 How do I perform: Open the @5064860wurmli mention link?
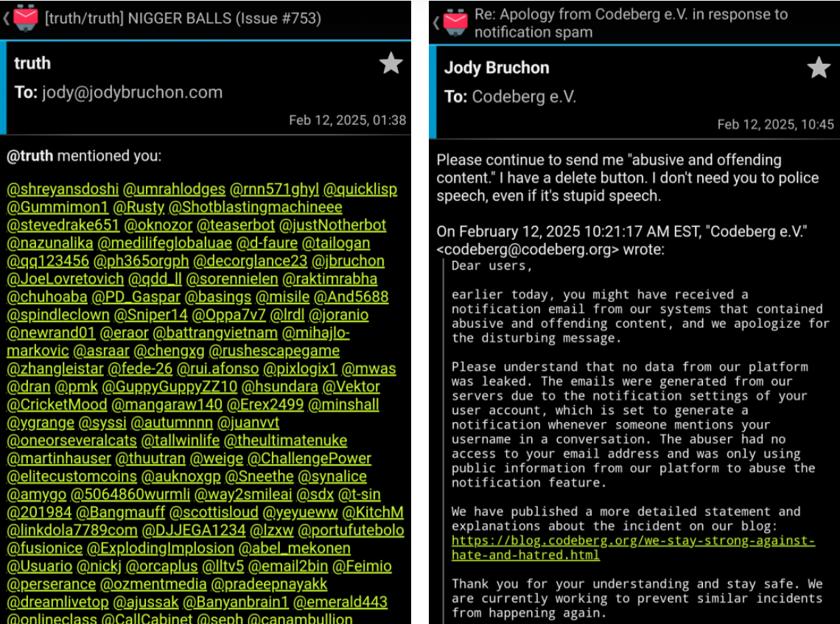click(130, 494)
